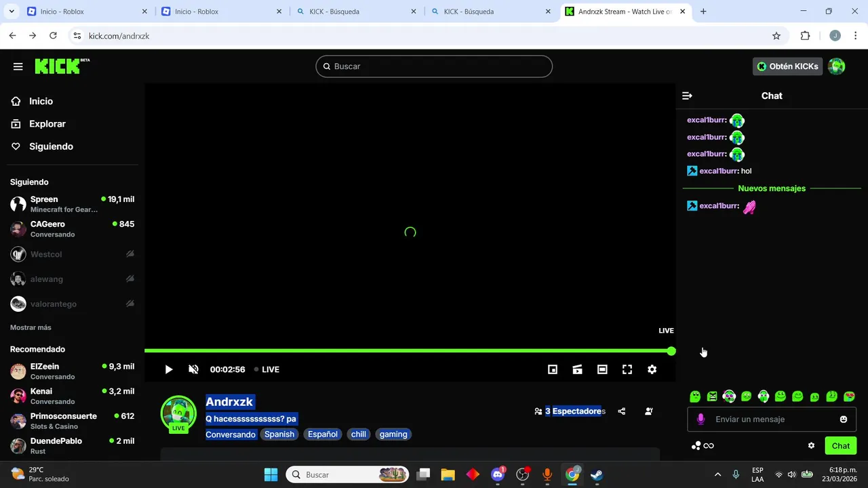The image size is (868, 488).
Task: Reload the current page
Action: point(53,36)
